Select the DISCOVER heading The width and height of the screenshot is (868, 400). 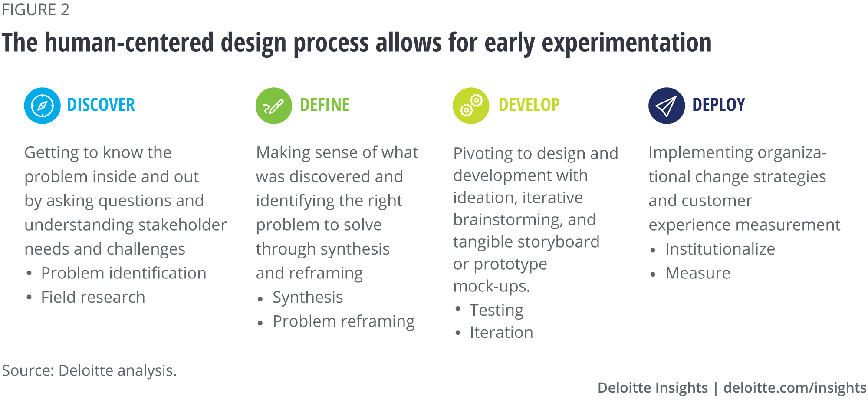[101, 105]
